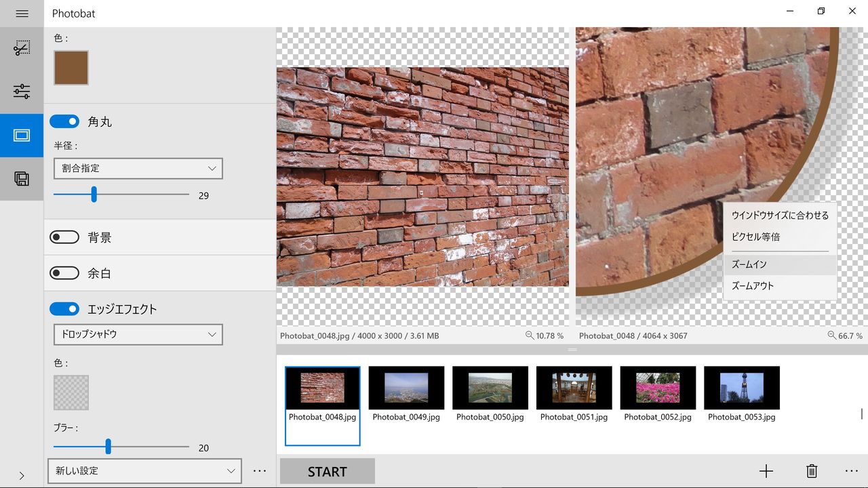Open the 割合指定 radius dropdown
868x488 pixels.
138,168
